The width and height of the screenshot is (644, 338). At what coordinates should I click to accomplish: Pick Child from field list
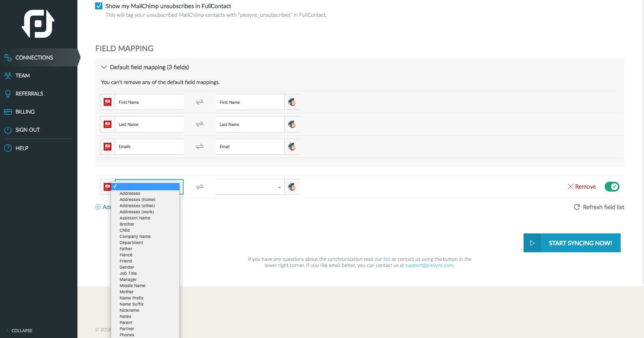coord(145,230)
